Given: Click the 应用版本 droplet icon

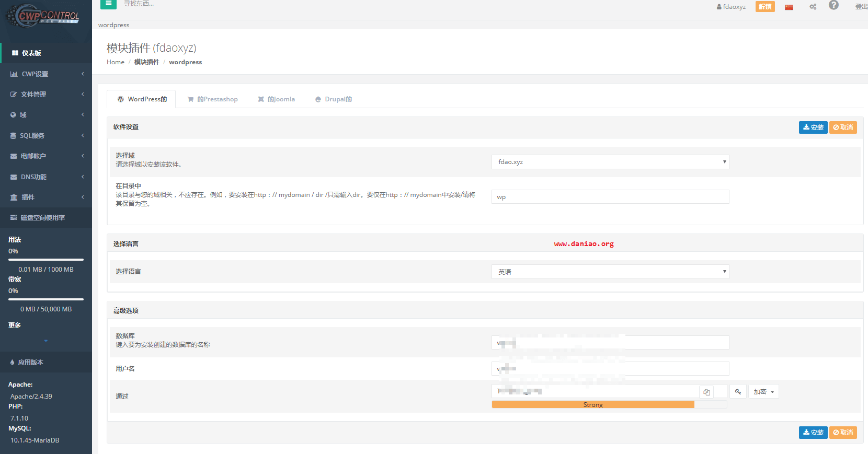Looking at the screenshot, I should [x=12, y=363].
